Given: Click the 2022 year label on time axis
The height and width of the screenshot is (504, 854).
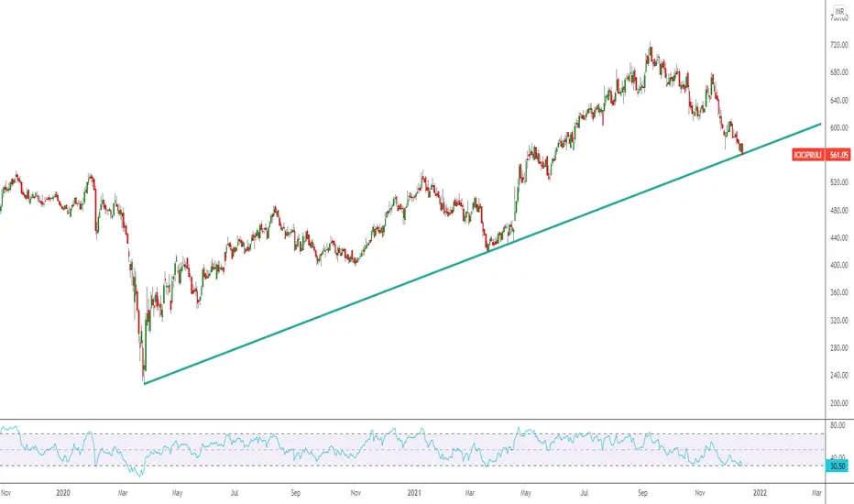Looking at the screenshot, I should pos(760,493).
